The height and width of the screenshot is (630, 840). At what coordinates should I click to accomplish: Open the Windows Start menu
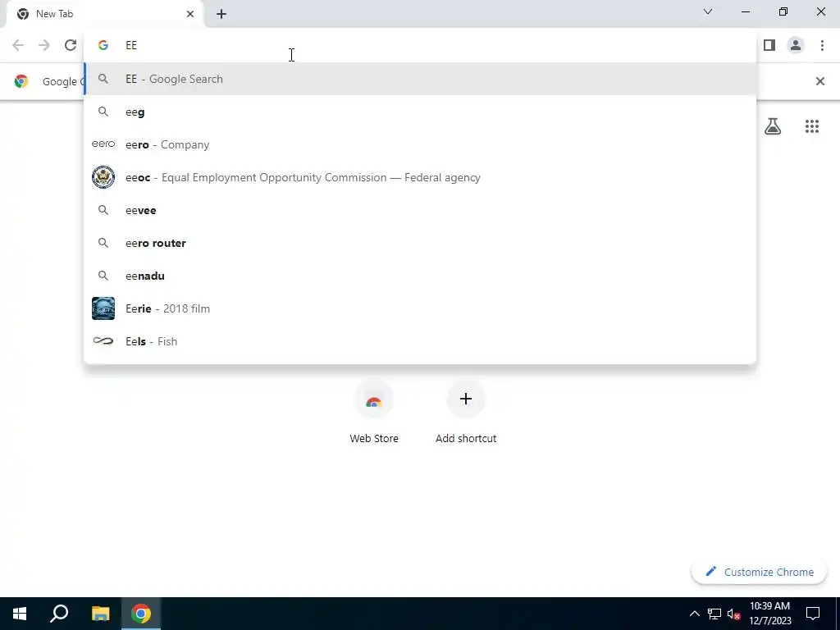coord(20,614)
